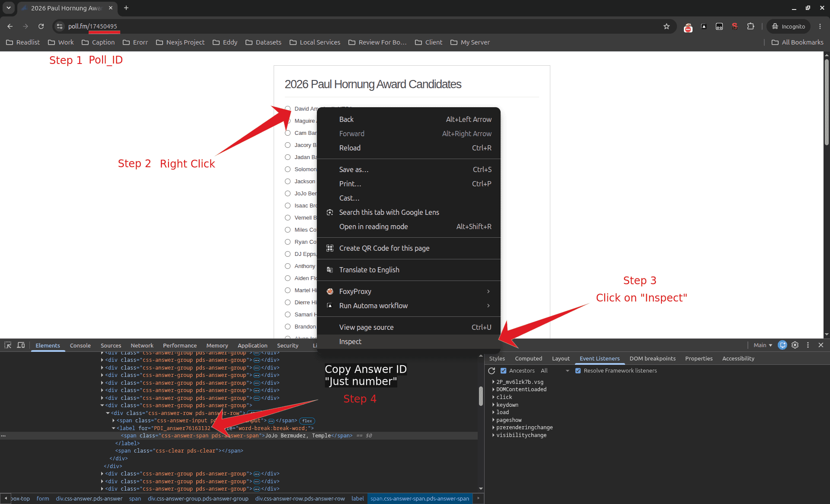Open DevTools settings gear
The width and height of the screenshot is (830, 504).
(795, 345)
